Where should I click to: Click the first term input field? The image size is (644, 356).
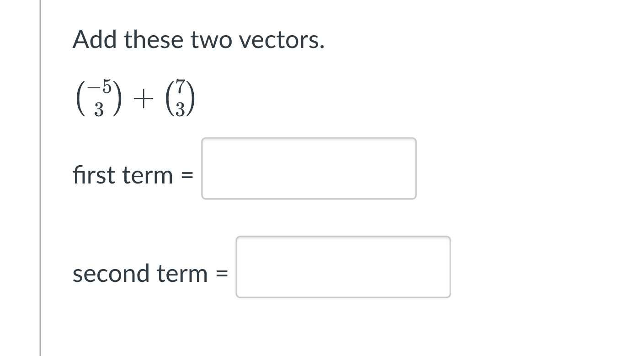pos(309,168)
